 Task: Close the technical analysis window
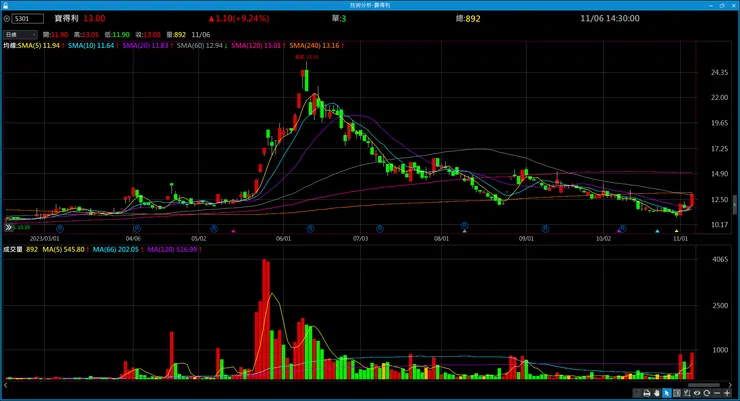coord(733,5)
